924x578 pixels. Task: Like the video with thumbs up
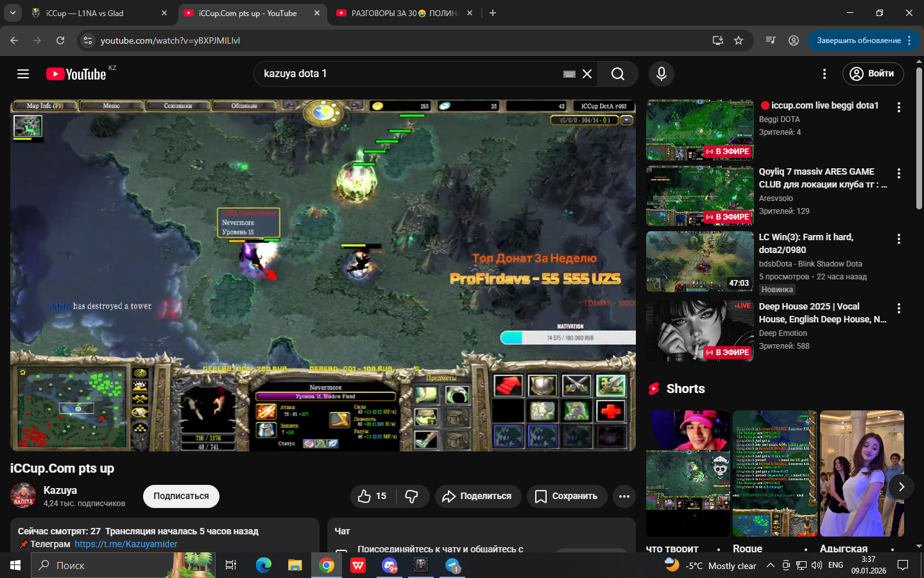coord(373,496)
